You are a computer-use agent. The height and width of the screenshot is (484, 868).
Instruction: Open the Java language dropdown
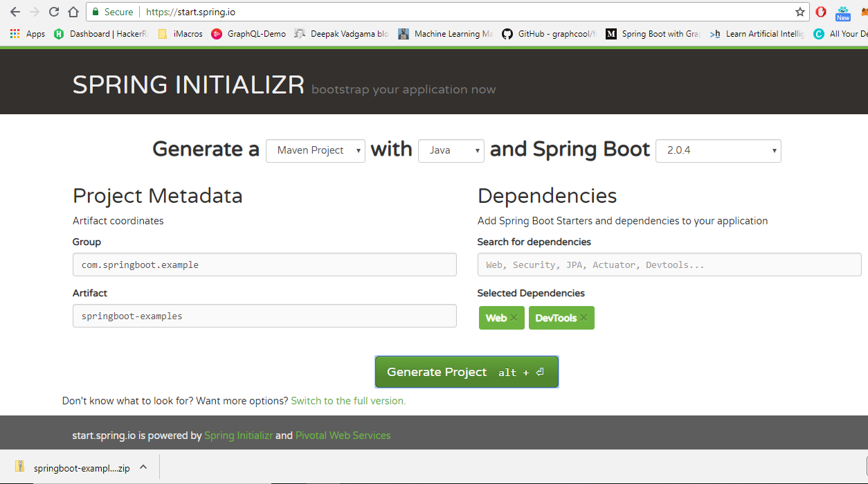451,150
